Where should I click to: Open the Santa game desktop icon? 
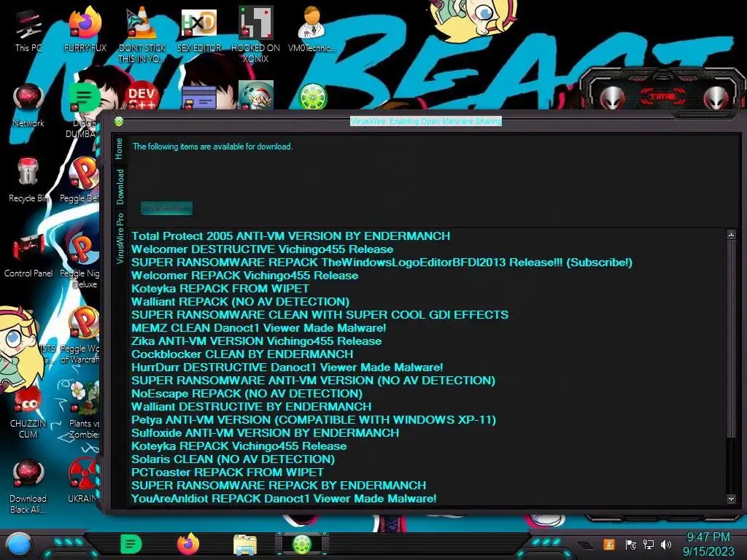coord(256,96)
